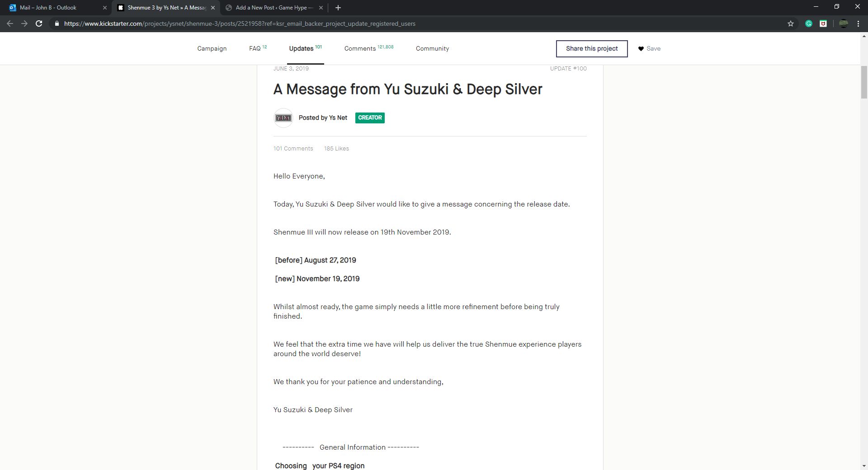This screenshot has height=470, width=868.
Task: Go back to the previous page
Action: pyautogui.click(x=10, y=23)
